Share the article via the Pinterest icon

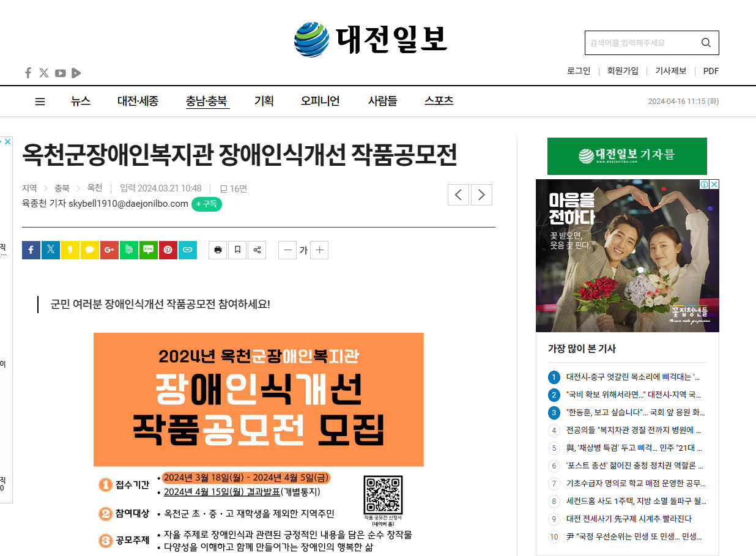click(x=168, y=250)
